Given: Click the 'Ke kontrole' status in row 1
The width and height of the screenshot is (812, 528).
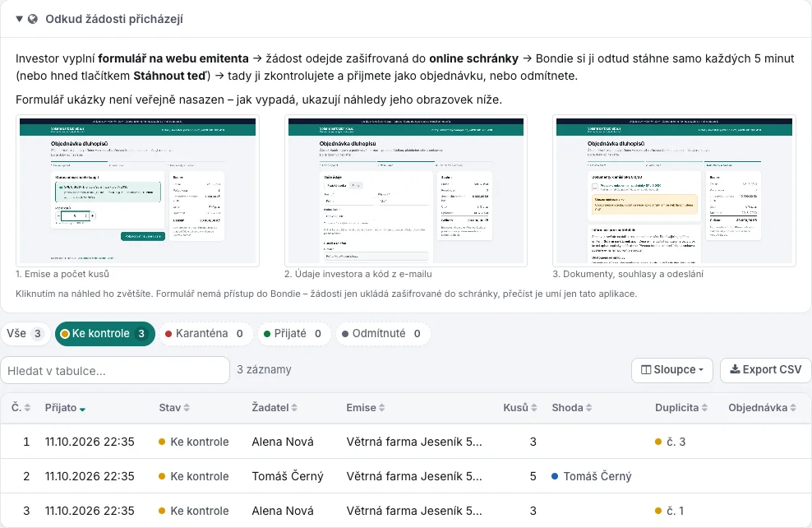Looking at the screenshot, I should click(x=194, y=442).
